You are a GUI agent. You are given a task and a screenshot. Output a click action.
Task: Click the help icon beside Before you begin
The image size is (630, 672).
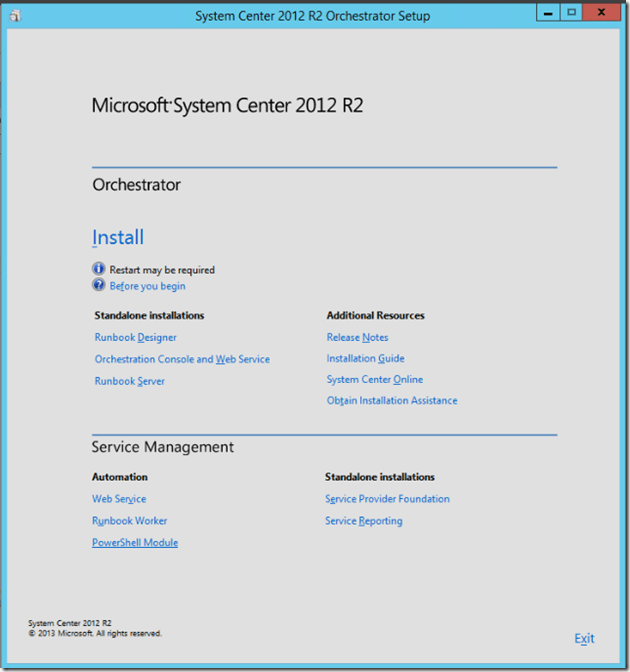coord(99,285)
